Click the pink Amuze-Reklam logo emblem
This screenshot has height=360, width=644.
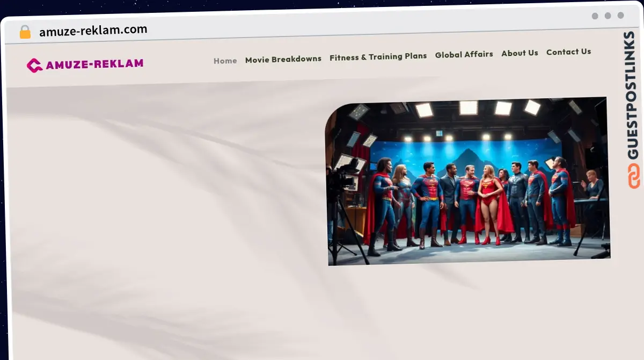(x=34, y=65)
